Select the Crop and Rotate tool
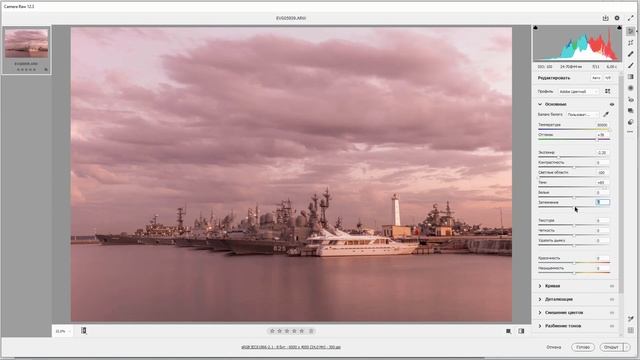Screen dimensions: 640x360 (631, 42)
